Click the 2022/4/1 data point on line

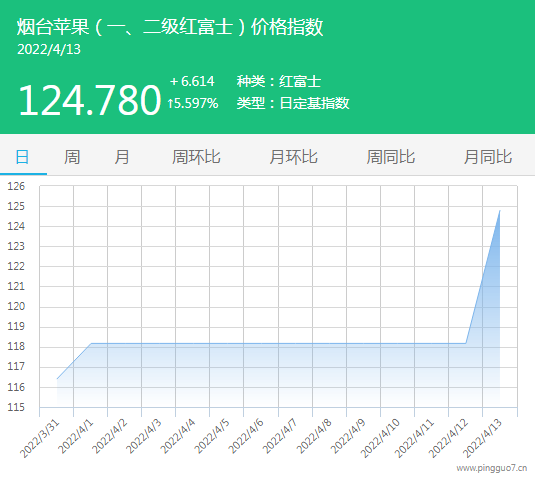(91, 343)
